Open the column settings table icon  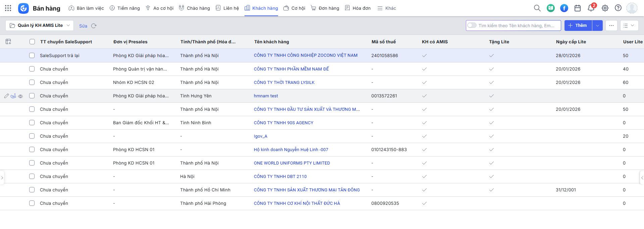point(8,42)
